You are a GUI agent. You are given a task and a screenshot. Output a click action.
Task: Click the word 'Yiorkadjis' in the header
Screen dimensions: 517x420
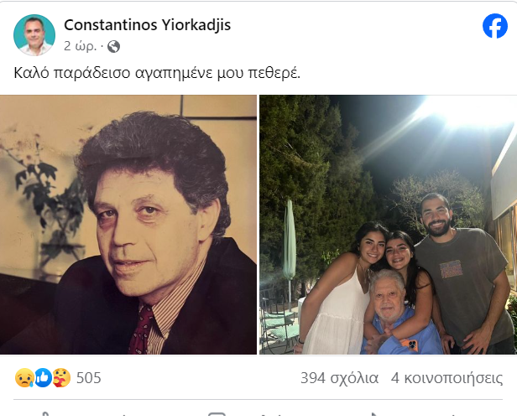point(196,25)
